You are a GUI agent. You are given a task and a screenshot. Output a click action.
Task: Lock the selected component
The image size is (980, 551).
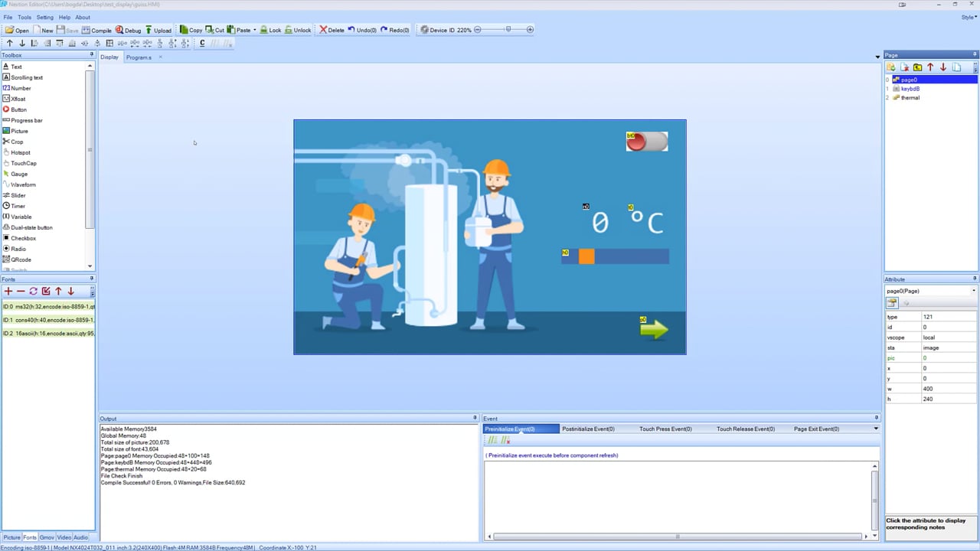(270, 30)
